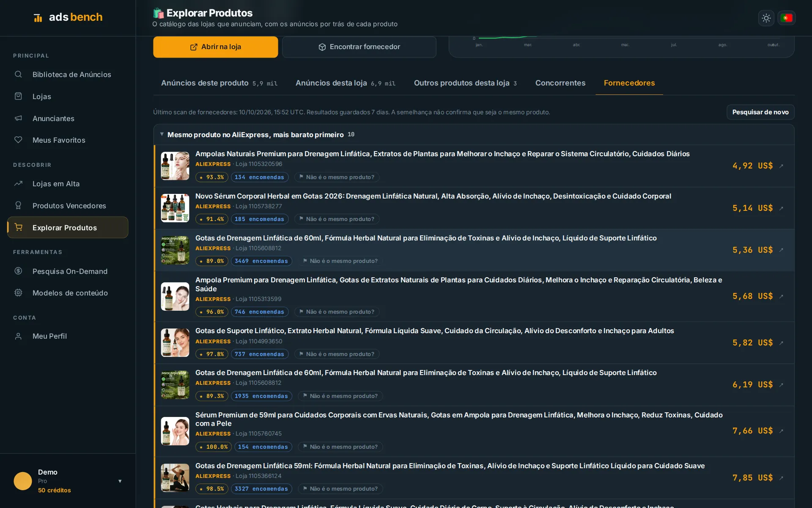Click the Explorar Produtos cart icon
The height and width of the screenshot is (508, 812).
pos(18,227)
